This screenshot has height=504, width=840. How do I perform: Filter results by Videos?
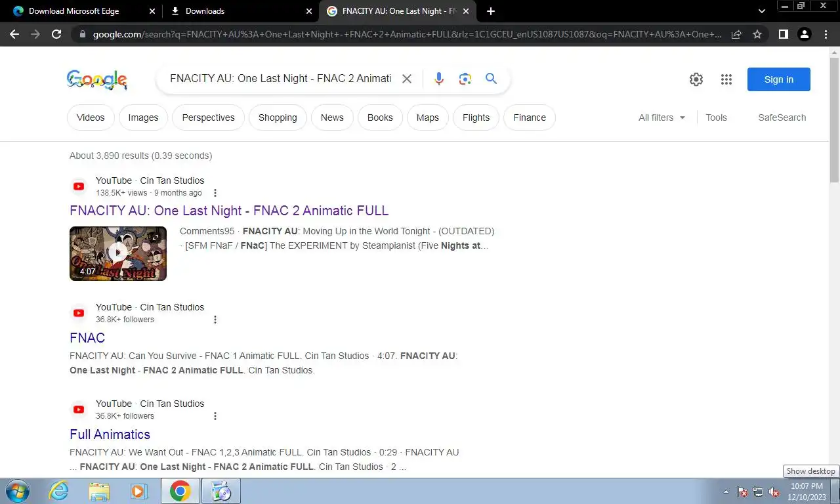click(x=91, y=117)
